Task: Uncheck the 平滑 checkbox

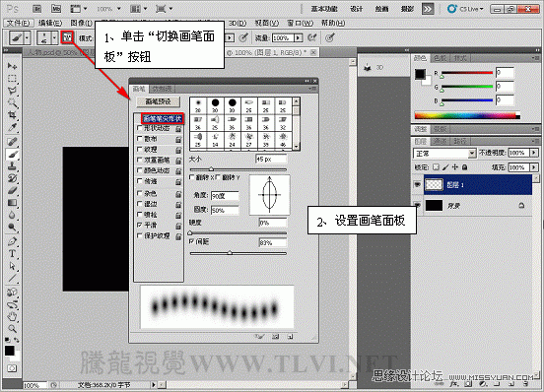Action: (140, 226)
